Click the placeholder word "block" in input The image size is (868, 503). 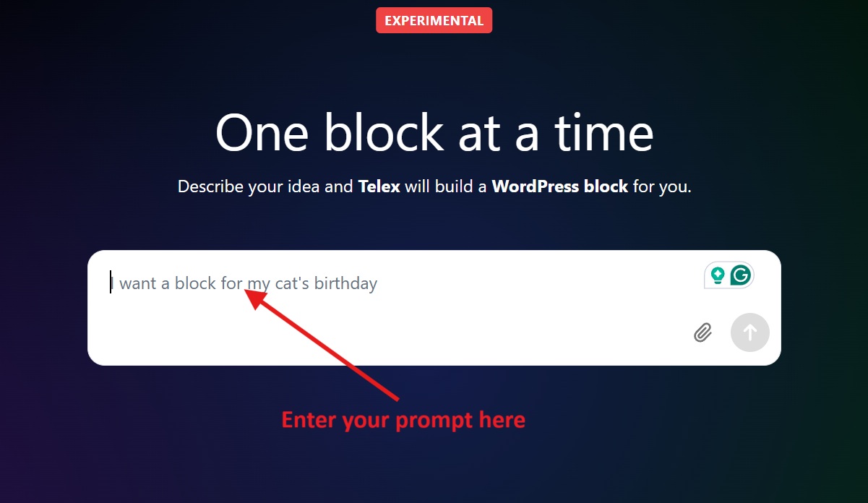click(195, 283)
